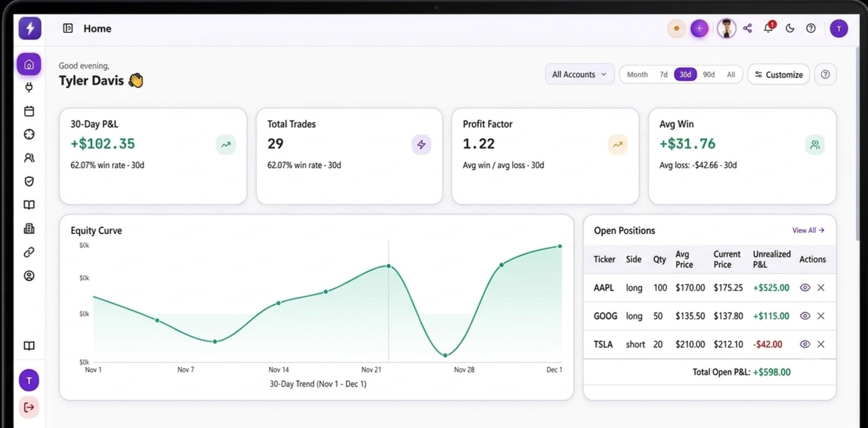The height and width of the screenshot is (428, 868).
Task: Collapse the sidebar panel toggle icon
Action: pyautogui.click(x=68, y=28)
